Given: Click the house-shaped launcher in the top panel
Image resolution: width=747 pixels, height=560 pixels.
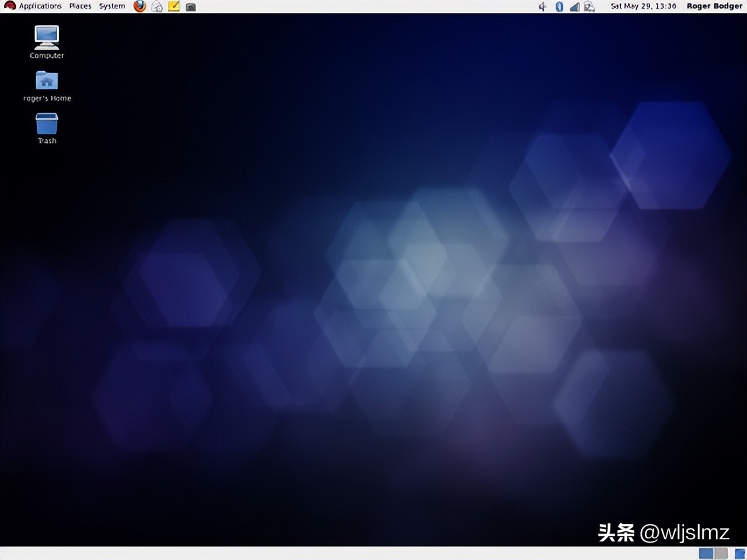Looking at the screenshot, I should (156, 6).
